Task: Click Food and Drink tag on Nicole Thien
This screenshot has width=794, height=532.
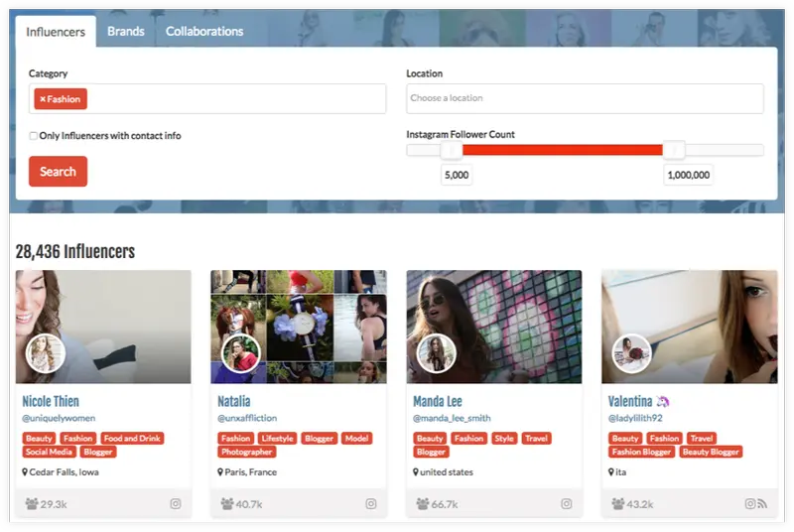Action: (x=132, y=438)
